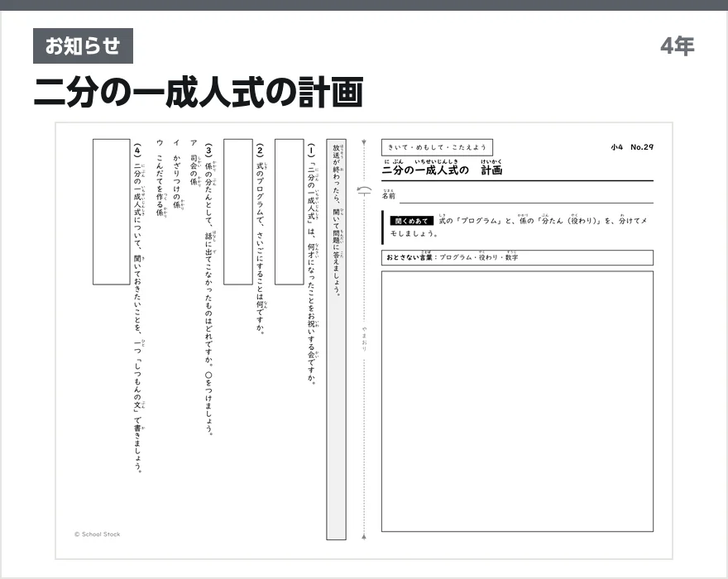Click the おとさない言葉 keyword box

click(x=517, y=258)
